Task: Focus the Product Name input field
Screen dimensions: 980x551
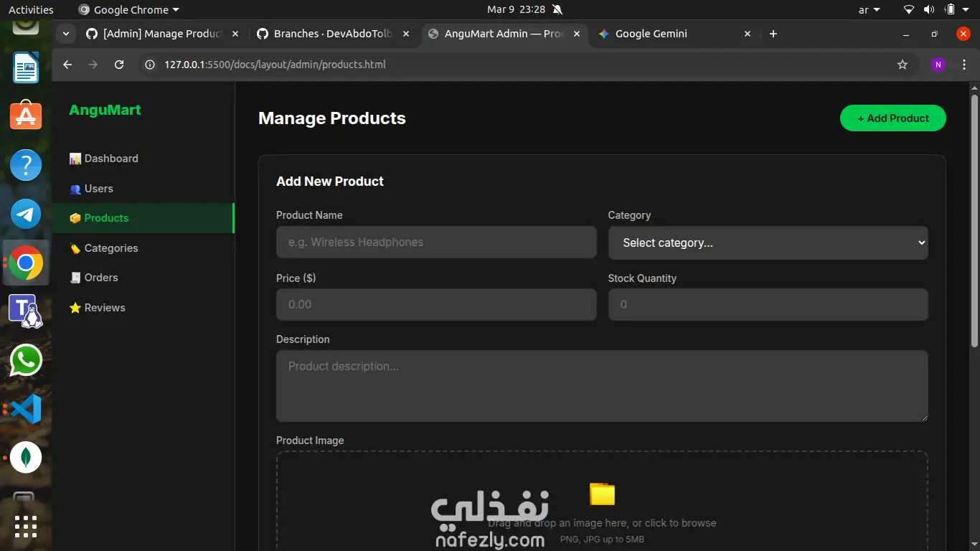Action: (x=436, y=242)
